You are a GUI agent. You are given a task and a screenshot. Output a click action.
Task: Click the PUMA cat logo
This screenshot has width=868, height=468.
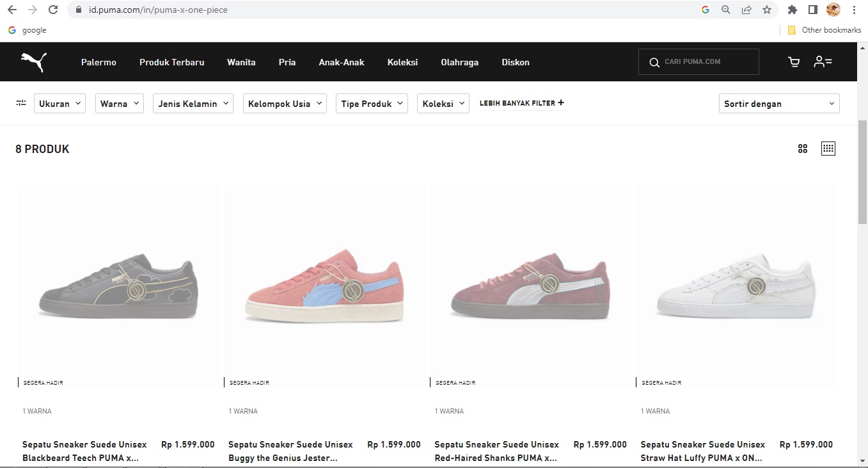34,61
